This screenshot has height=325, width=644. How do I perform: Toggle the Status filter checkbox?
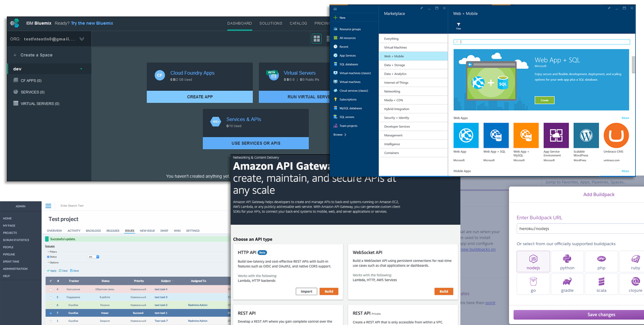[48, 257]
